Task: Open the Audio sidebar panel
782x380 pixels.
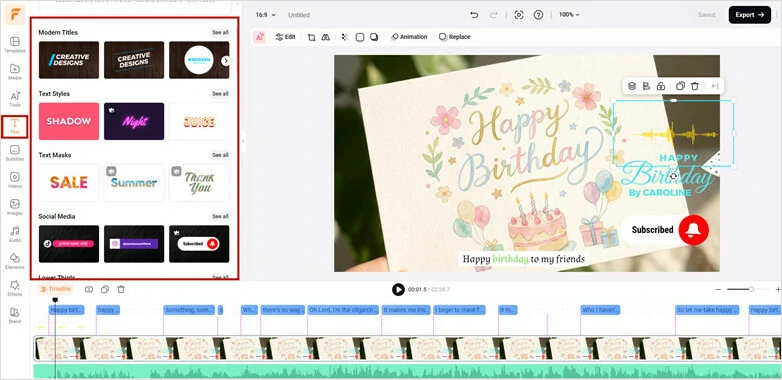Action: pyautogui.click(x=14, y=234)
